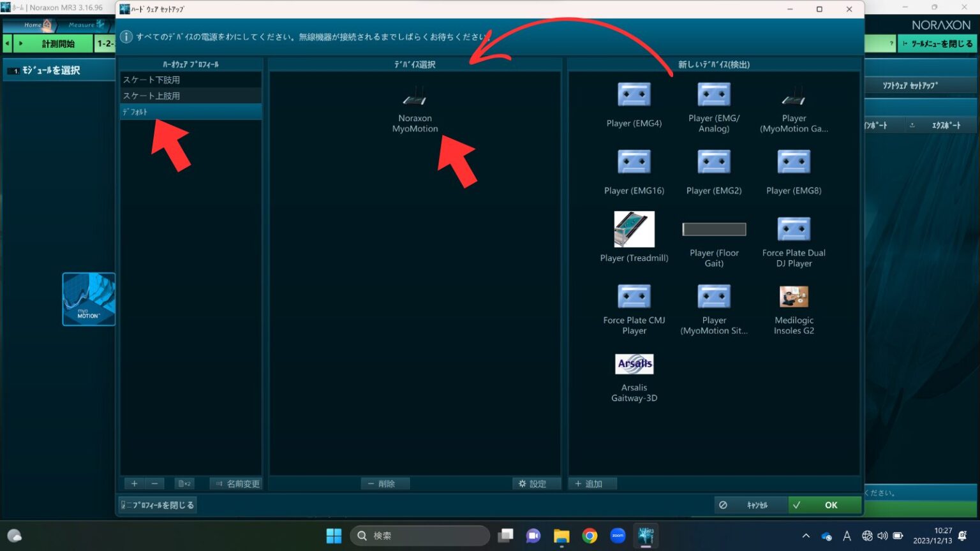Select the Arsalis Gaitway-3D device icon

(x=634, y=364)
